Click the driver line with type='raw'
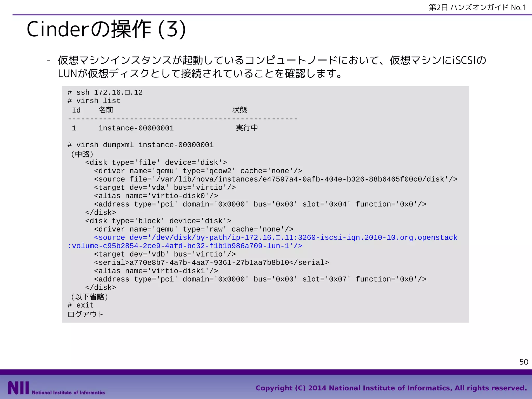The image size is (532, 399). click(194, 229)
